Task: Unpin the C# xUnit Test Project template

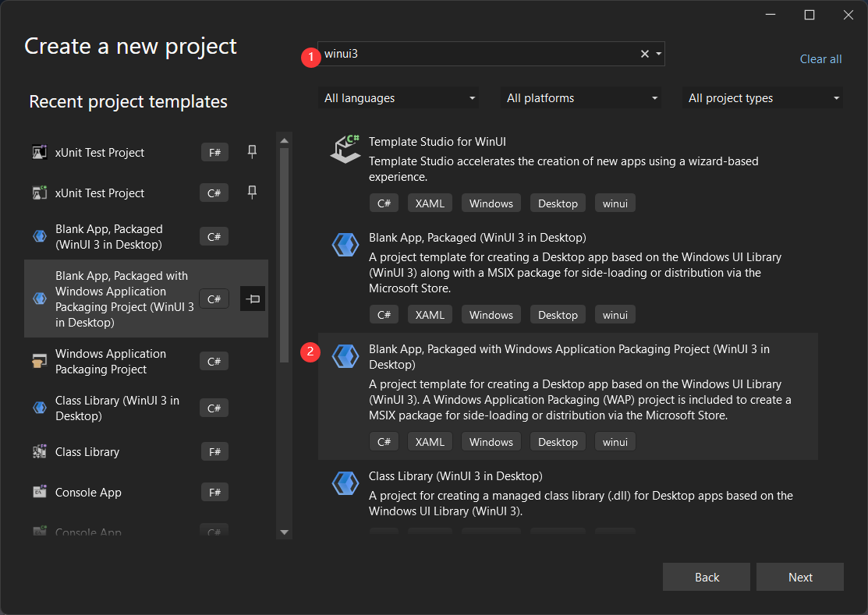Action: click(x=252, y=193)
